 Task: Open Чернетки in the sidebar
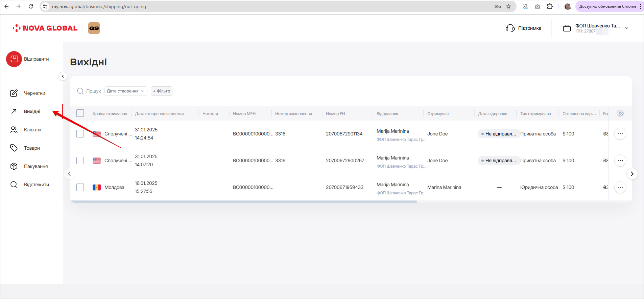(34, 93)
